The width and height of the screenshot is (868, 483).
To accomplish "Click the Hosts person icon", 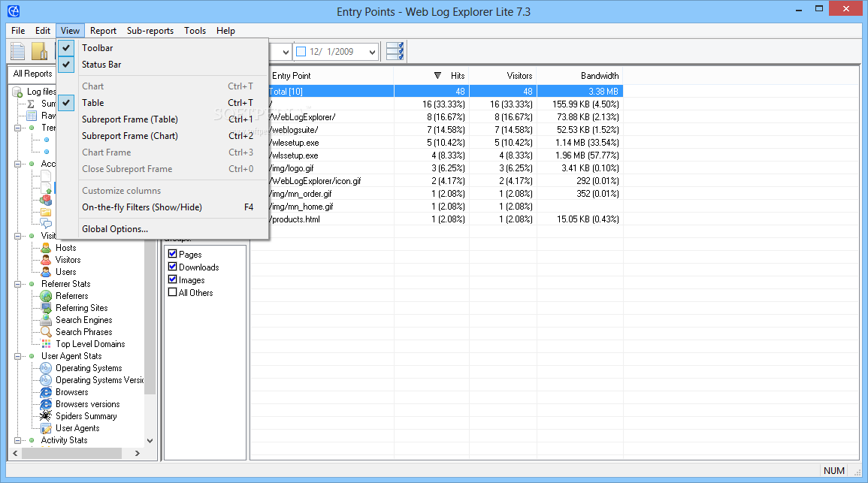I will point(46,248).
